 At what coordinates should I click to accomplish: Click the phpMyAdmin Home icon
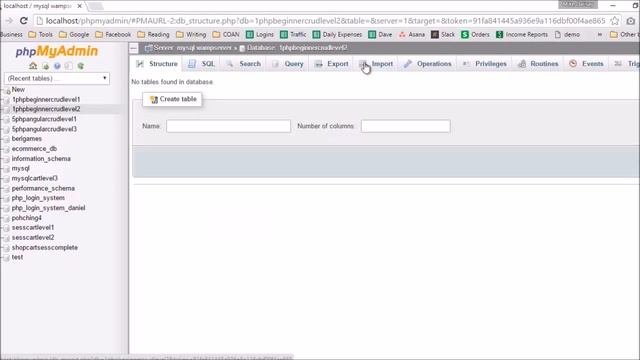tap(33, 66)
